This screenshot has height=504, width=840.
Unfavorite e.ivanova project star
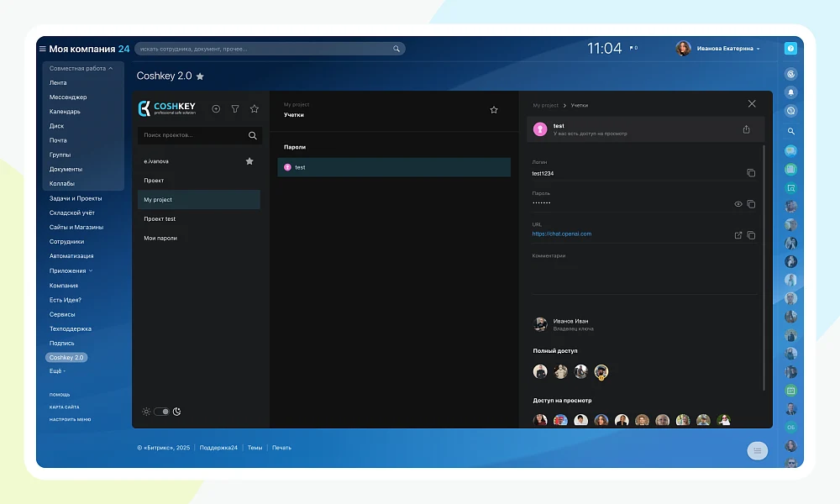tap(249, 161)
